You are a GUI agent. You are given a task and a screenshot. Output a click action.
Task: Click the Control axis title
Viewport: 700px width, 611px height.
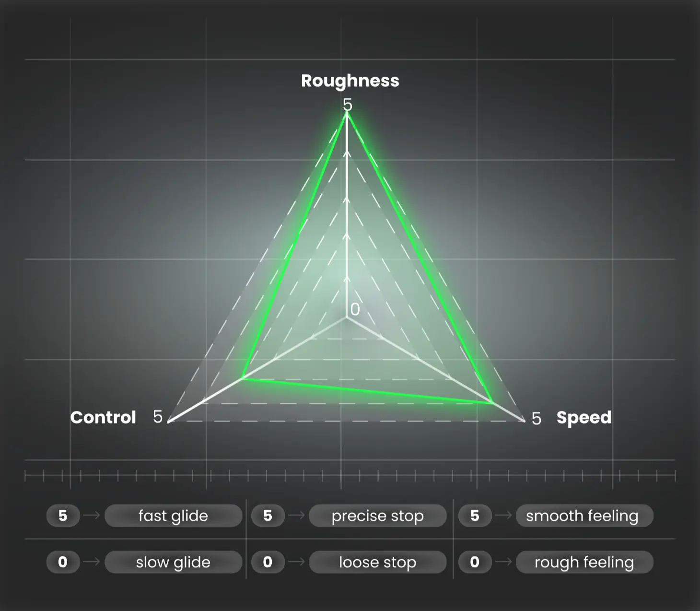click(103, 417)
